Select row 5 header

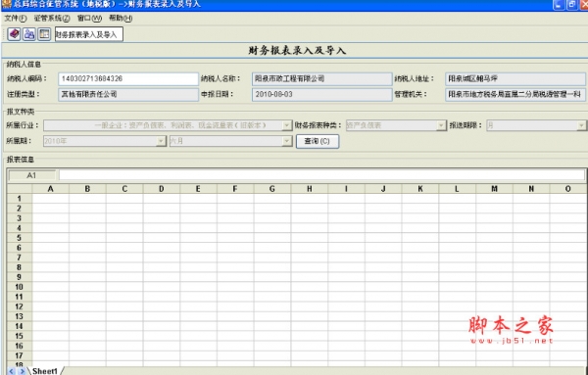(20, 238)
